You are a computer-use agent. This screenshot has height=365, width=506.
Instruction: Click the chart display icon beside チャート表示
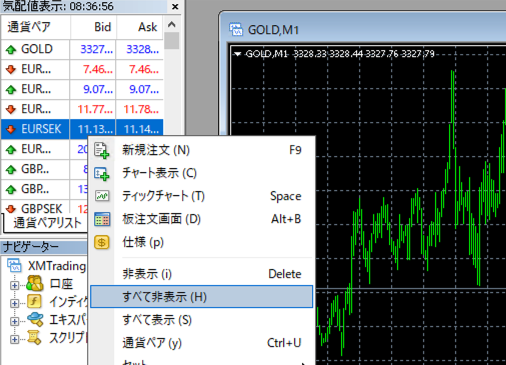click(x=101, y=173)
